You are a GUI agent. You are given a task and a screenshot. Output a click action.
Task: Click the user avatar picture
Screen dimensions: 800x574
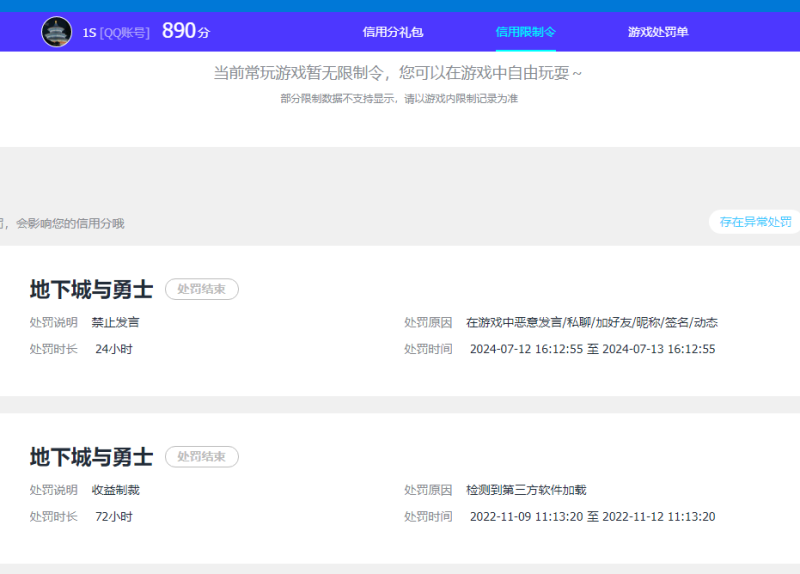(57, 32)
